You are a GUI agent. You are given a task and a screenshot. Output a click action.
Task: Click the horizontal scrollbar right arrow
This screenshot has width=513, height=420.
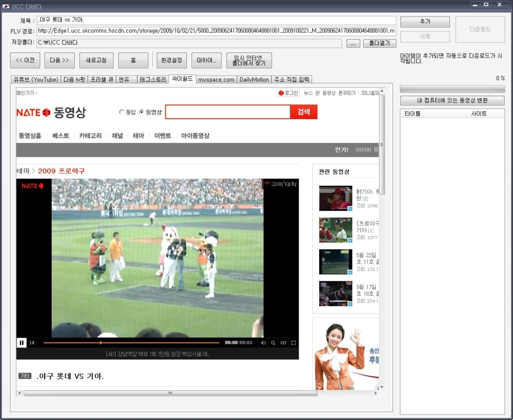click(376, 393)
